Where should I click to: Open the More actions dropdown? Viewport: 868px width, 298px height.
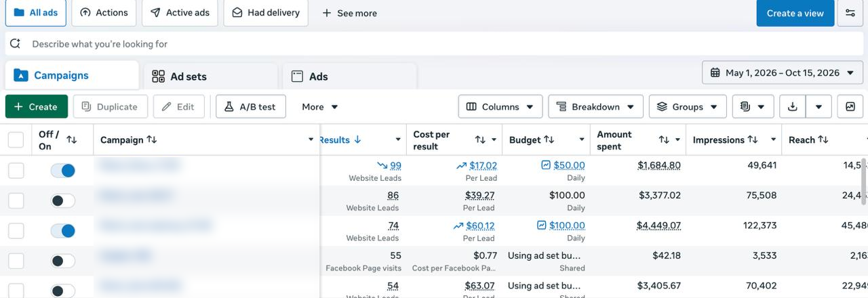coord(320,107)
